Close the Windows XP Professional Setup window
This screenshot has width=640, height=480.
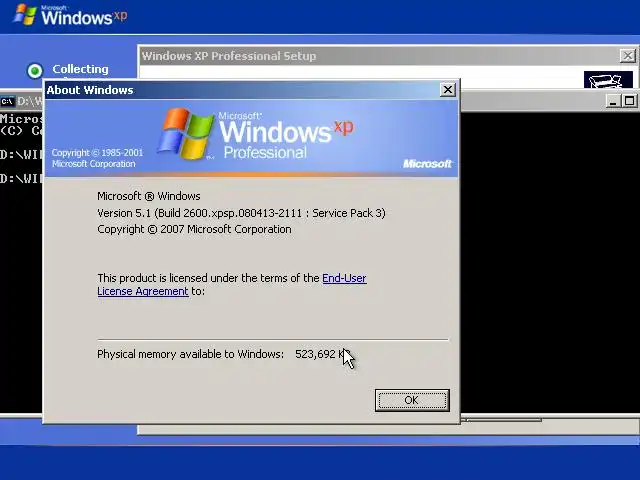click(x=627, y=56)
